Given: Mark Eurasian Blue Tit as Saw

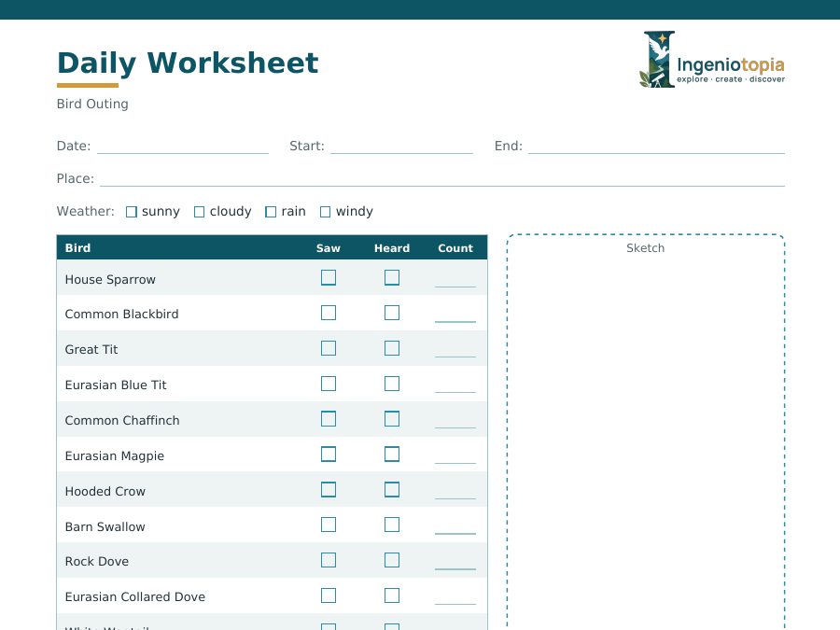Looking at the screenshot, I should (x=329, y=384).
